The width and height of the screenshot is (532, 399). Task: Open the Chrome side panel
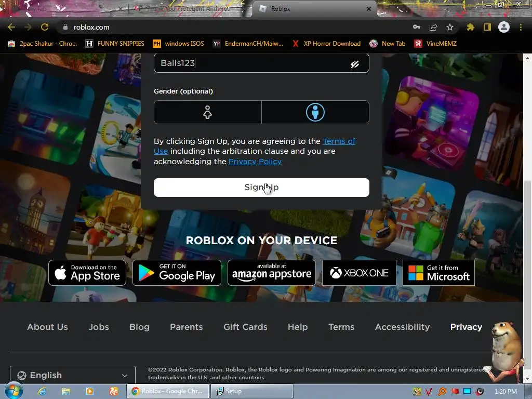(x=487, y=27)
